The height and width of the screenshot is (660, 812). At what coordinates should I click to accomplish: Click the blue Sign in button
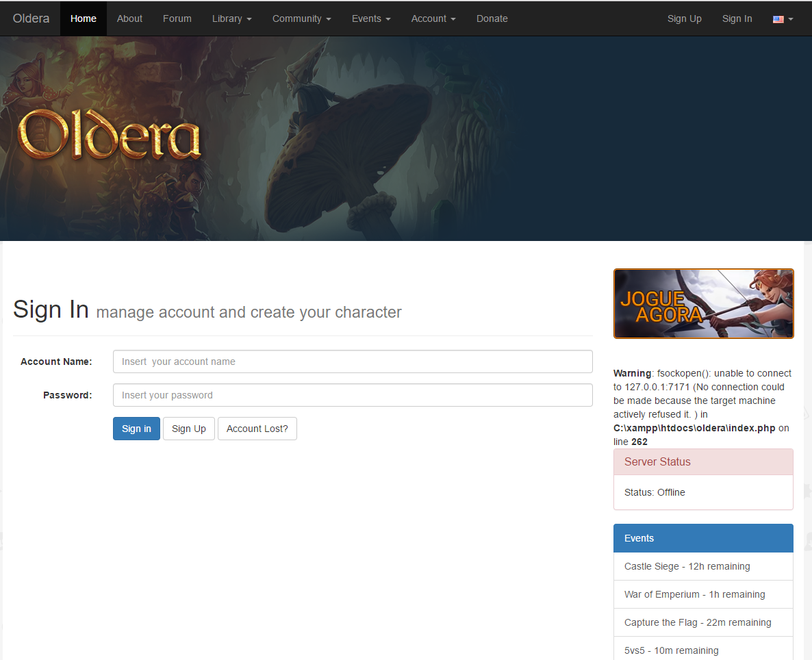(136, 429)
